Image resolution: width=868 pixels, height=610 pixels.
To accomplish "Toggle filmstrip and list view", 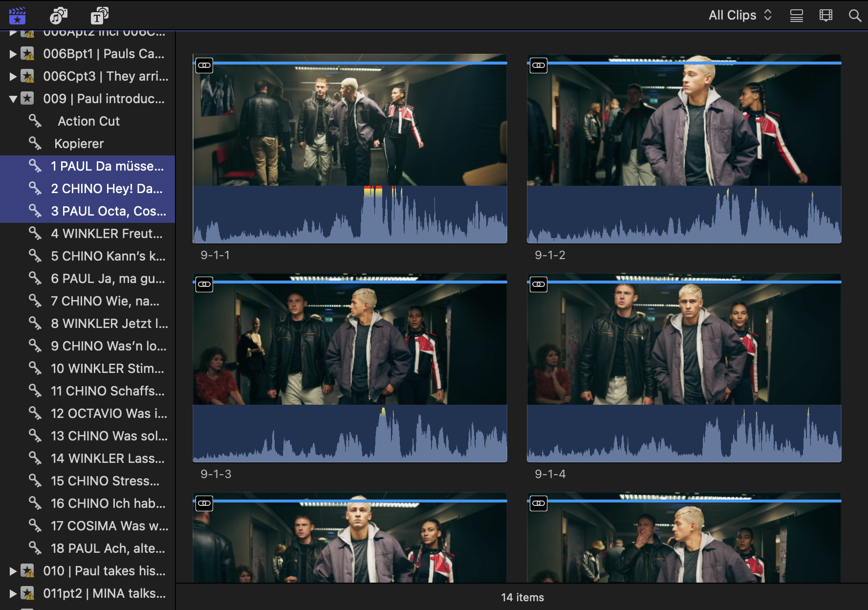I will click(x=796, y=16).
